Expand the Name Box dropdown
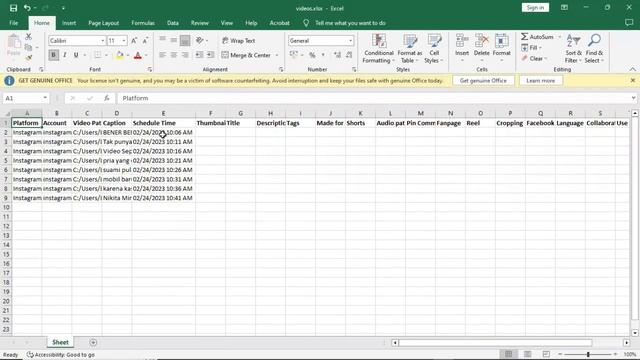This screenshot has height=360, width=640. pyautogui.click(x=45, y=98)
